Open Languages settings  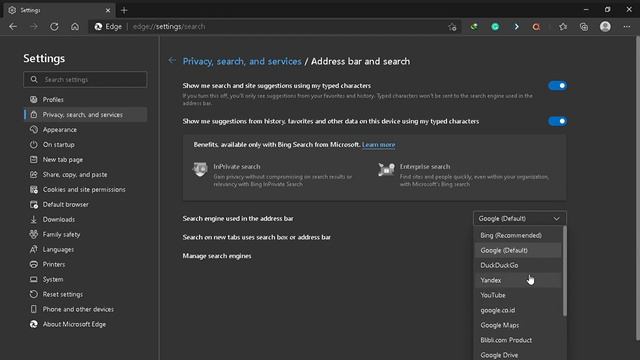tap(85, 249)
